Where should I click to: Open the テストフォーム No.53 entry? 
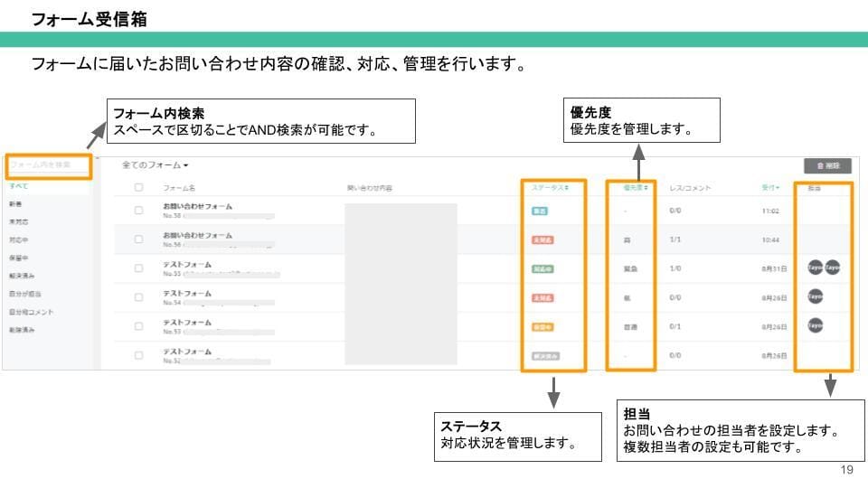click(x=187, y=322)
